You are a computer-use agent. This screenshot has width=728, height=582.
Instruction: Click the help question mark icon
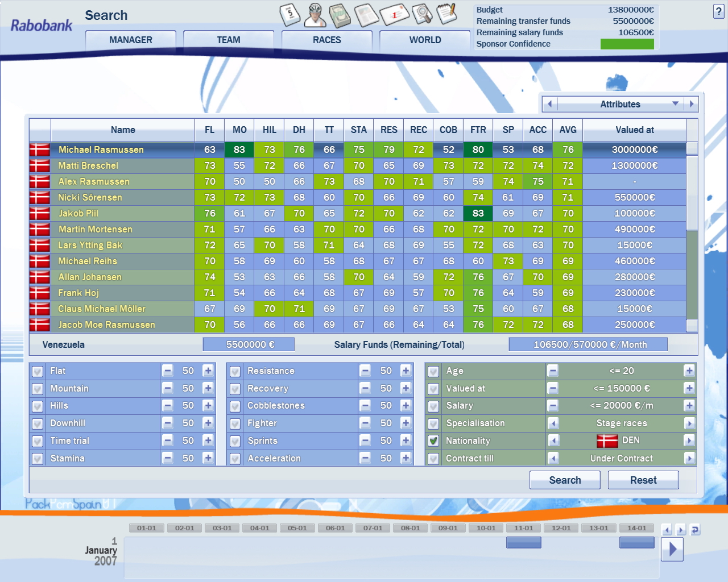(718, 11)
